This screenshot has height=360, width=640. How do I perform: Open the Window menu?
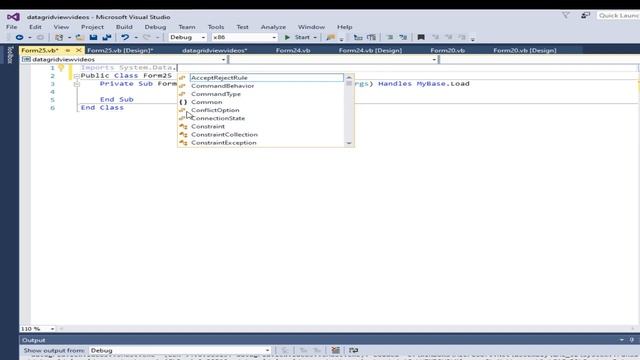(311, 27)
